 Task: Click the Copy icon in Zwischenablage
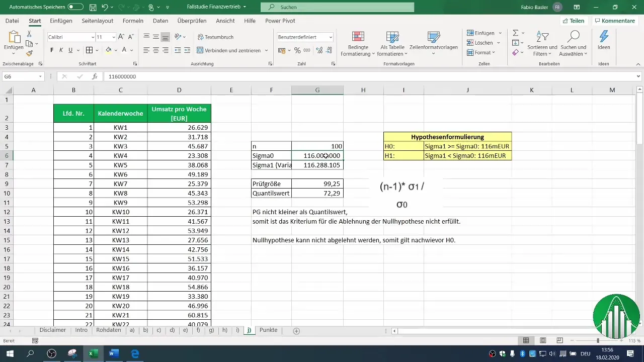(29, 44)
